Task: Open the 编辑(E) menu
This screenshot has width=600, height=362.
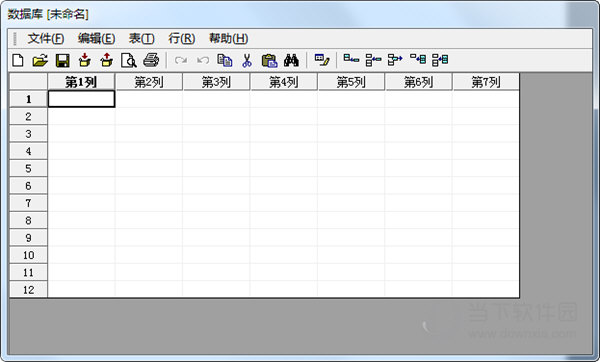Action: (x=96, y=39)
